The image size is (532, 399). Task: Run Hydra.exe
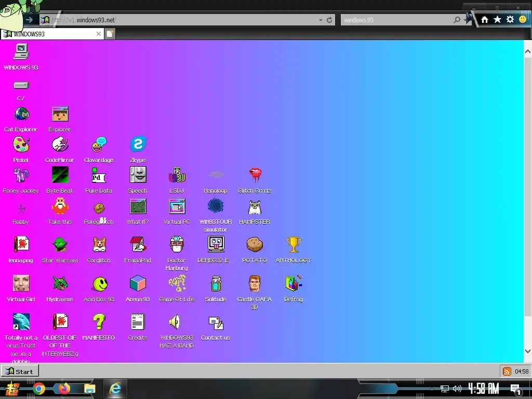(60, 283)
